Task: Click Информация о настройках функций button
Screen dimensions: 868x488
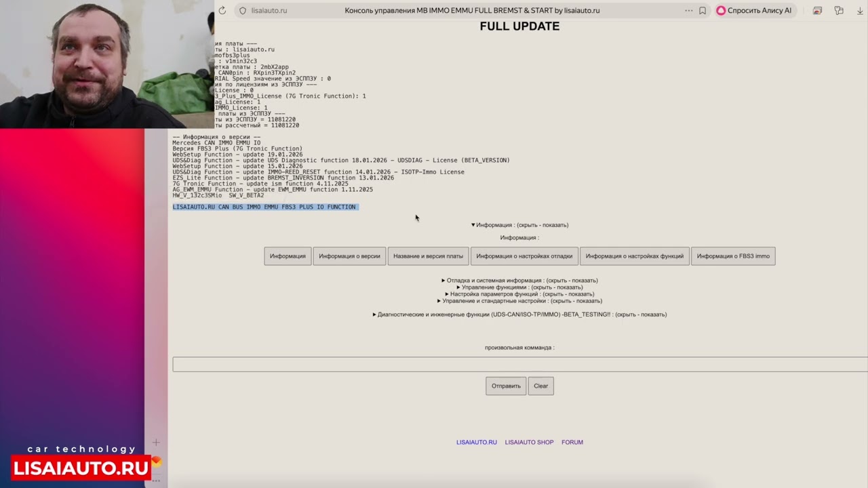Action: 635,256
